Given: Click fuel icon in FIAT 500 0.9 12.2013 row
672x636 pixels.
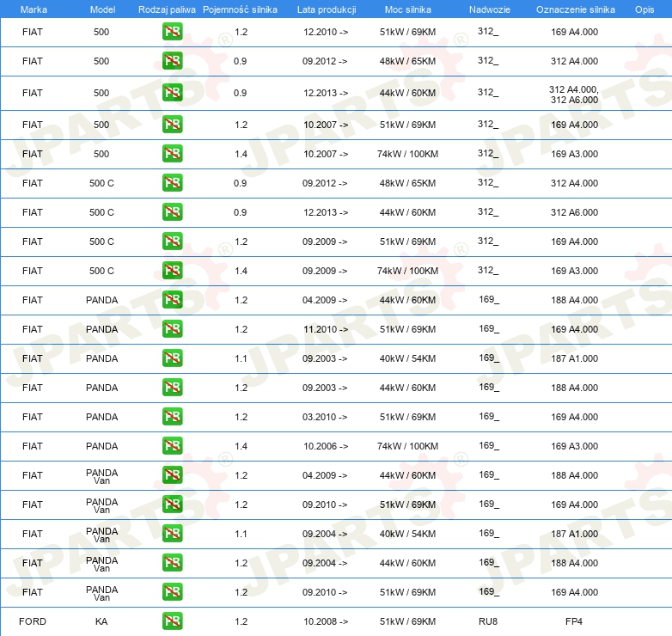Looking at the screenshot, I should coord(172,93).
